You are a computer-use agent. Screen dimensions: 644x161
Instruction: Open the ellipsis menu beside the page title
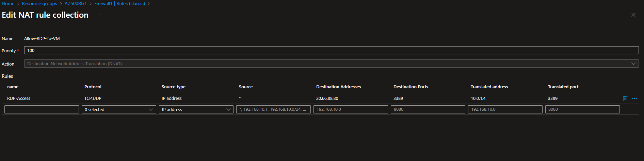click(x=99, y=15)
